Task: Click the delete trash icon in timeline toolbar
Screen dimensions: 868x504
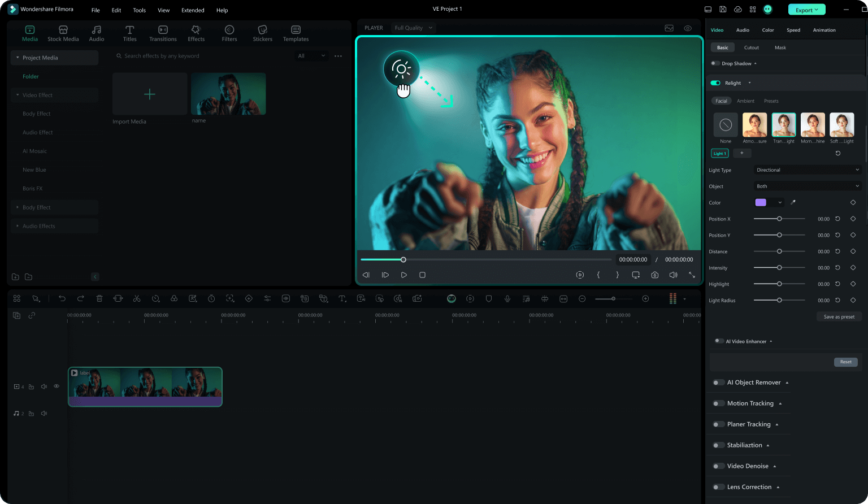Action: click(99, 298)
